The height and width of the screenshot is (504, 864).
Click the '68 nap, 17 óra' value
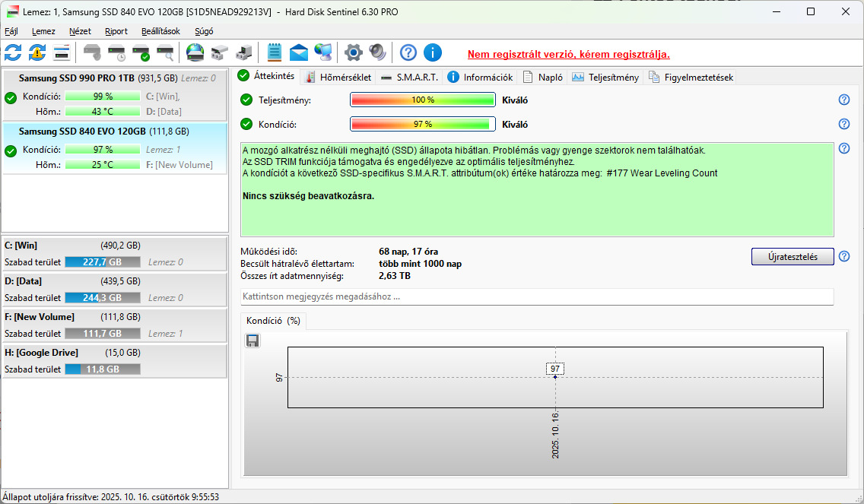(408, 252)
